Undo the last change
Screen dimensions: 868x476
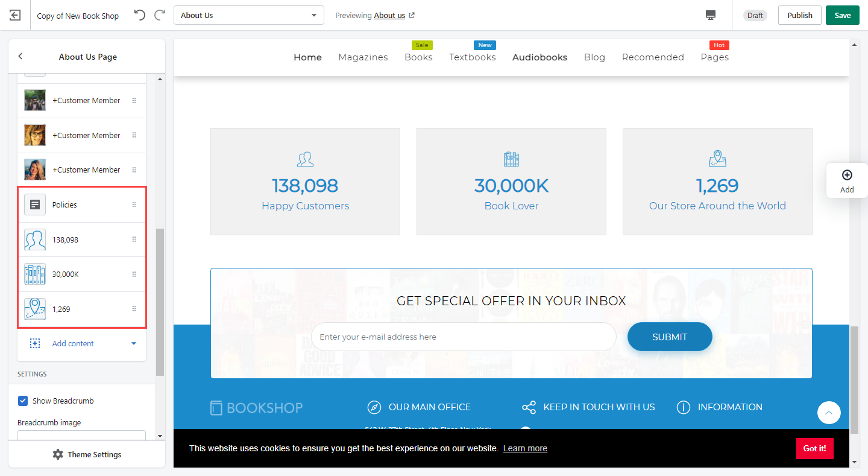click(x=139, y=15)
